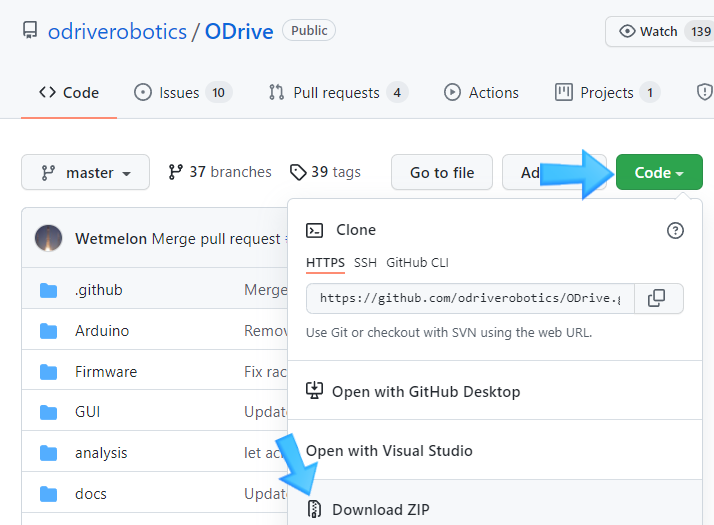Click the Firmware folder icon
The width and height of the screenshot is (714, 525).
(x=48, y=372)
